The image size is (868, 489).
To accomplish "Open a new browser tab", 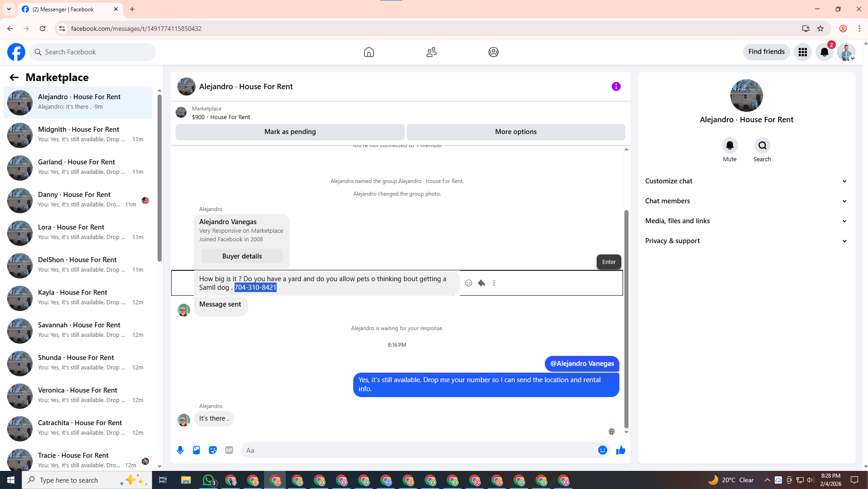I will tap(132, 9).
